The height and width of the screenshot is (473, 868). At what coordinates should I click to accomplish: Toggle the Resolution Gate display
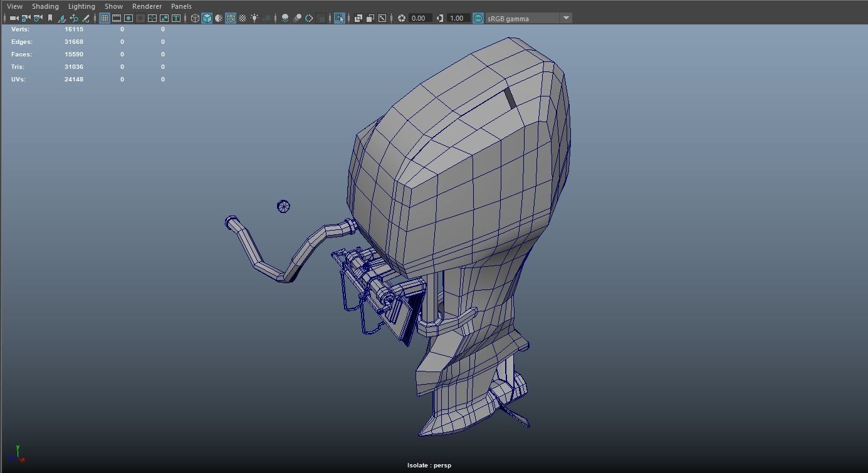point(128,18)
